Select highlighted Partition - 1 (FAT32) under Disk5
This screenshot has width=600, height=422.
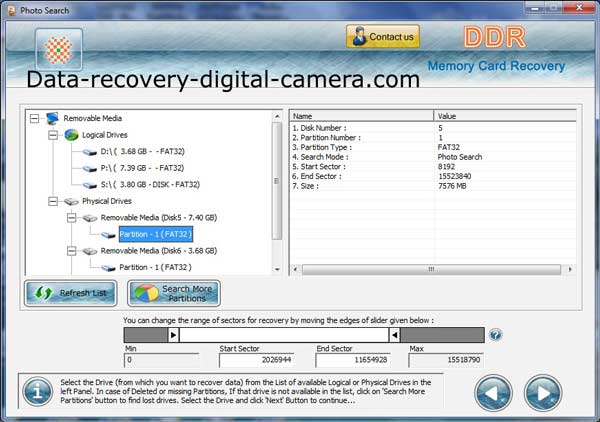click(156, 234)
